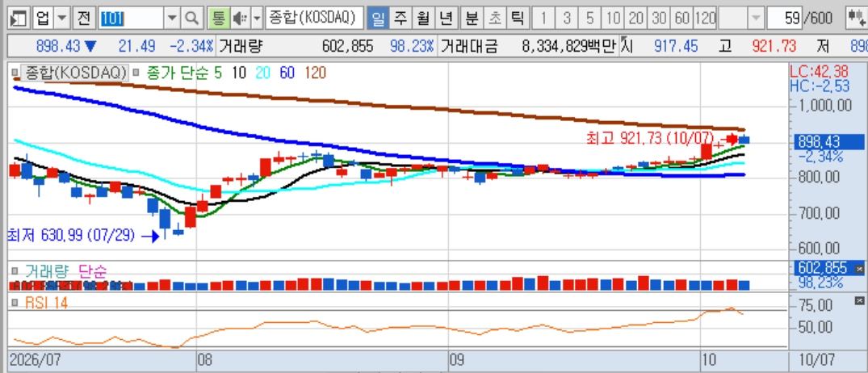Close the volume panel with X icon

coord(859,269)
